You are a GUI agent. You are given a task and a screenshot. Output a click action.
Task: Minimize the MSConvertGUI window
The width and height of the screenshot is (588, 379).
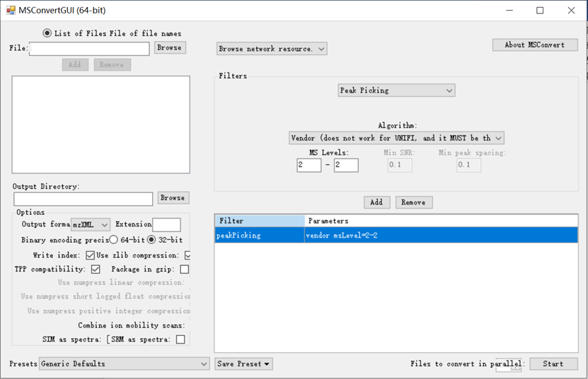509,11
